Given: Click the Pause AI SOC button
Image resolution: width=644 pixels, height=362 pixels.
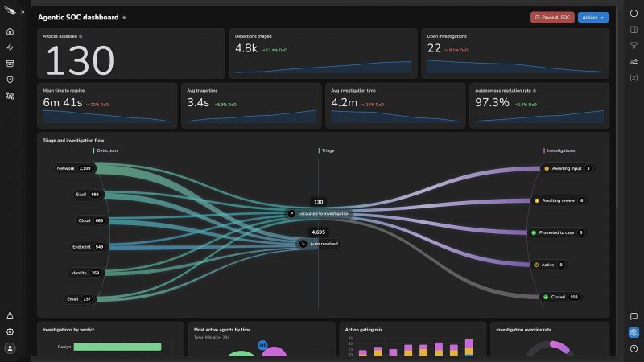Looking at the screenshot, I should pyautogui.click(x=552, y=17).
